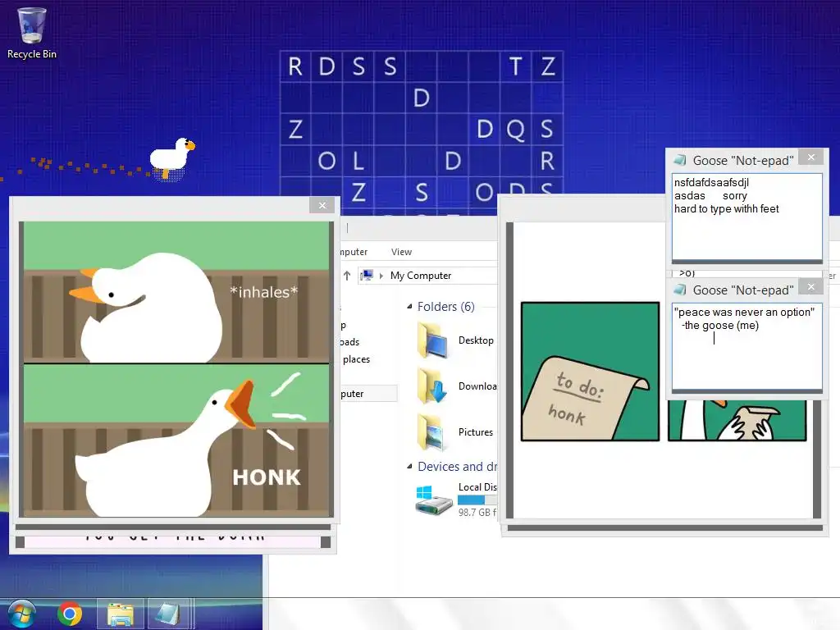Click into the 'peace was never an option' note
This screenshot has height=630, width=840.
click(746, 347)
